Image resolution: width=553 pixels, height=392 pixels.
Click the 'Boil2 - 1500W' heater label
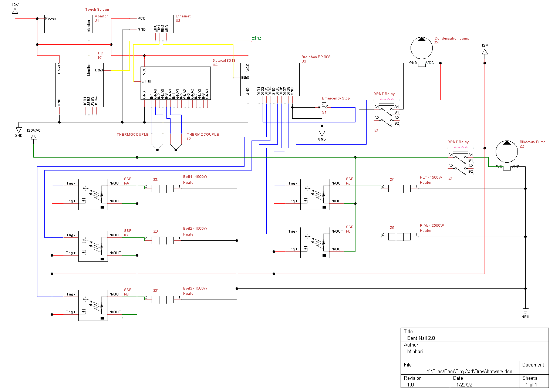tap(195, 229)
